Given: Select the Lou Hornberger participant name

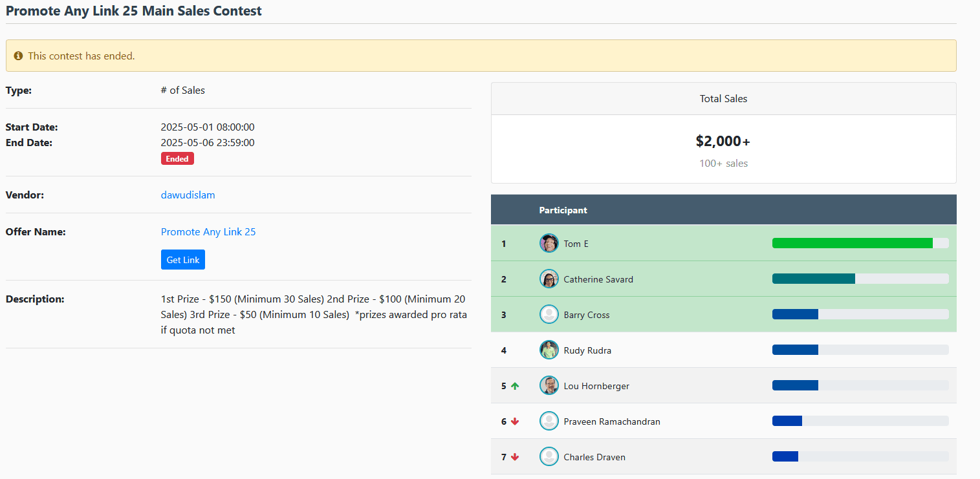Looking at the screenshot, I should 596,386.
